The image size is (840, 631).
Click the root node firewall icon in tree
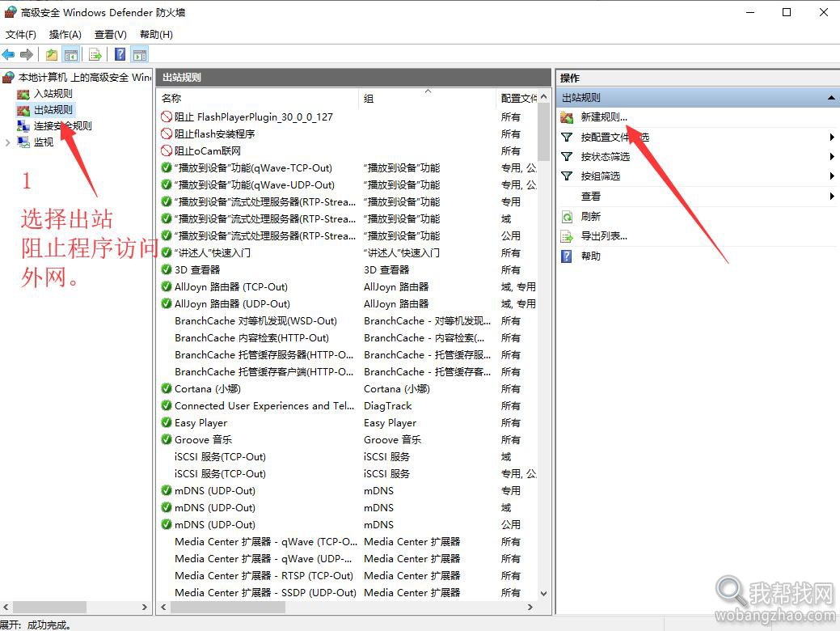[8, 78]
